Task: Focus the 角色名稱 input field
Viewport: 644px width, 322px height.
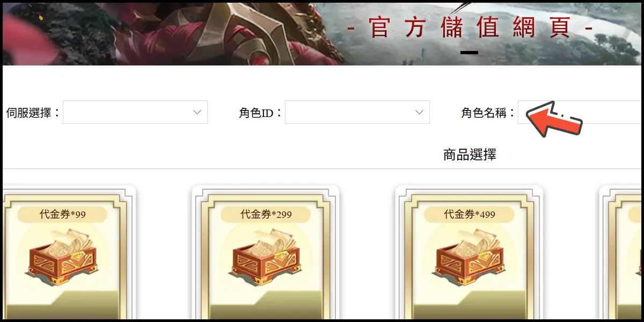Action: 580,112
